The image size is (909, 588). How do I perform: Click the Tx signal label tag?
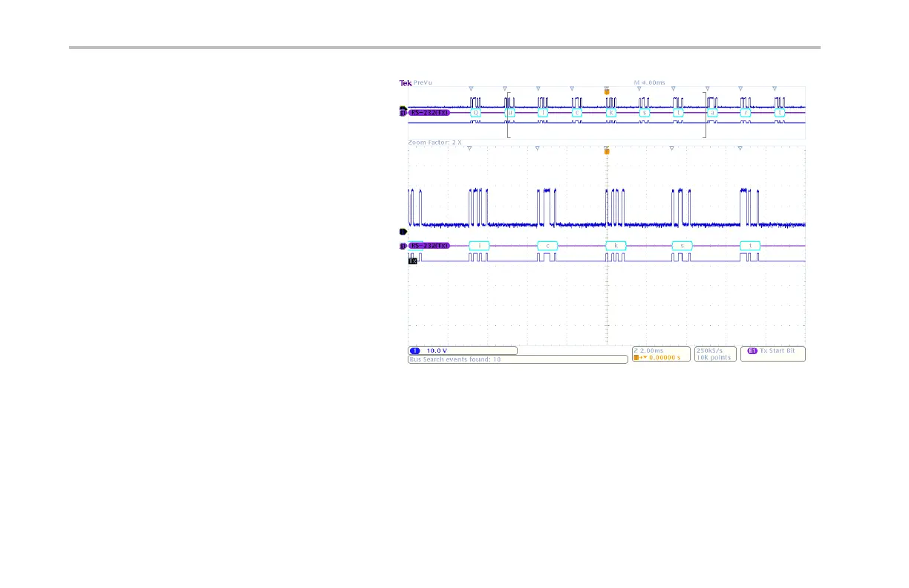click(x=412, y=261)
